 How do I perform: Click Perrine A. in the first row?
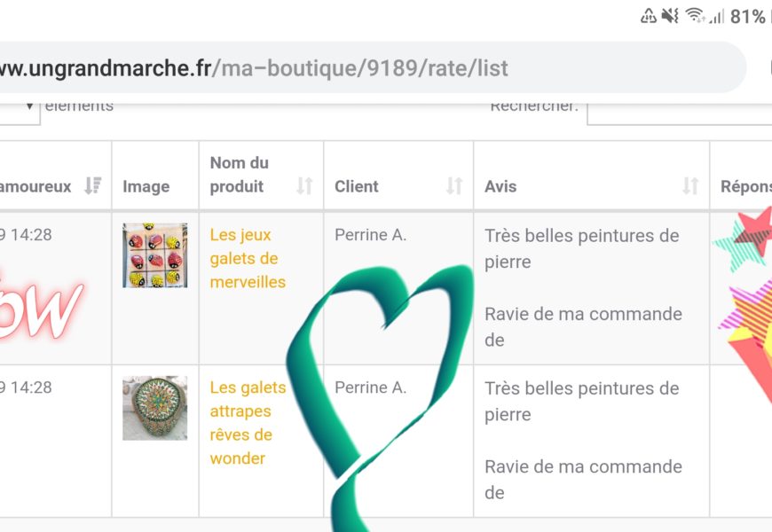point(370,235)
